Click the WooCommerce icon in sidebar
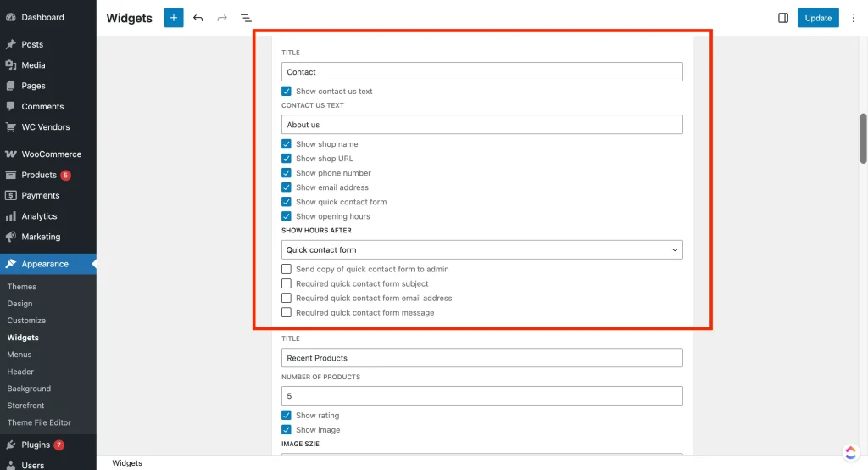 [11, 154]
